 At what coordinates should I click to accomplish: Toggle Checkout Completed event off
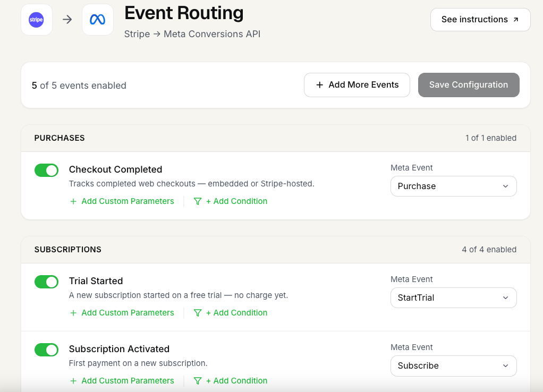pyautogui.click(x=46, y=171)
